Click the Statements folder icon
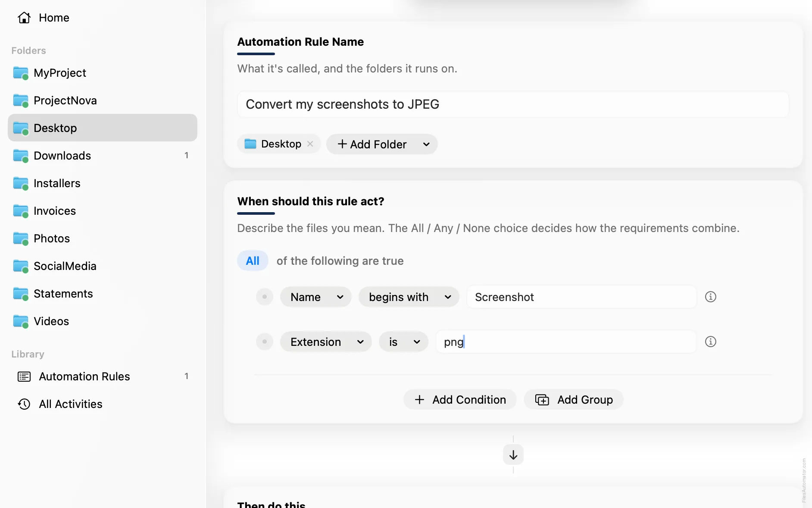 tap(21, 294)
